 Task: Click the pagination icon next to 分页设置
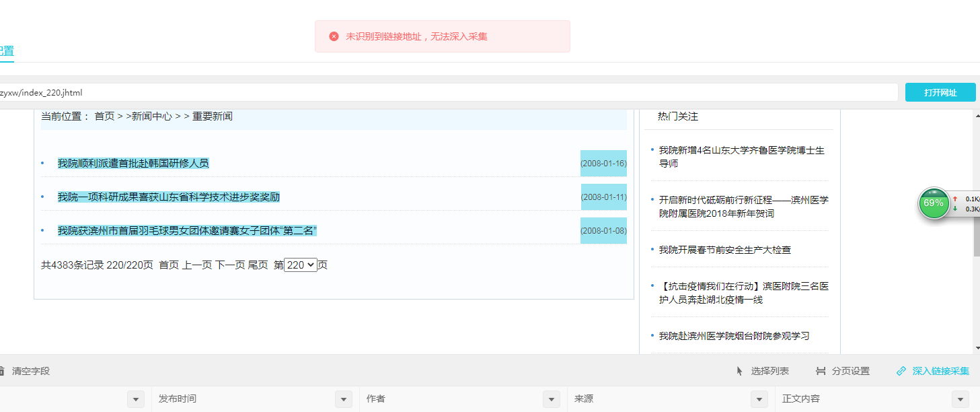pos(821,371)
